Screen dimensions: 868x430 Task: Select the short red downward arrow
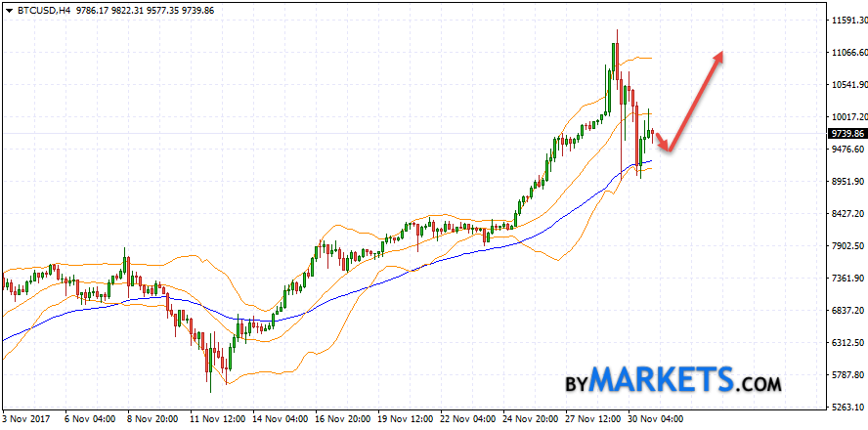click(663, 142)
